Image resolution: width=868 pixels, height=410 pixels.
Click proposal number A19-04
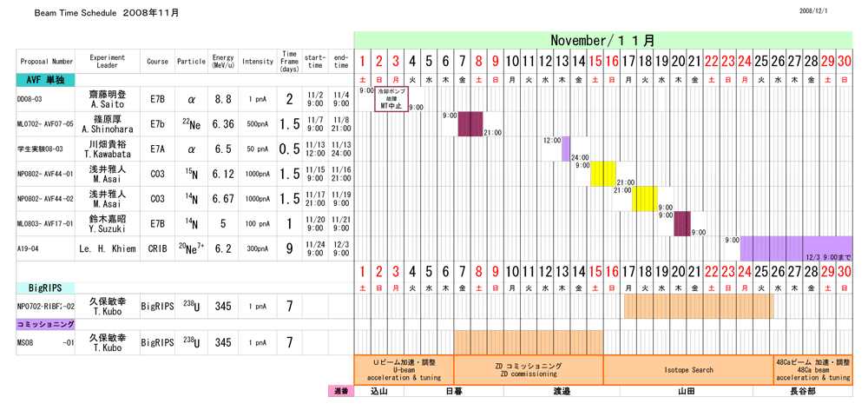pyautogui.click(x=28, y=249)
